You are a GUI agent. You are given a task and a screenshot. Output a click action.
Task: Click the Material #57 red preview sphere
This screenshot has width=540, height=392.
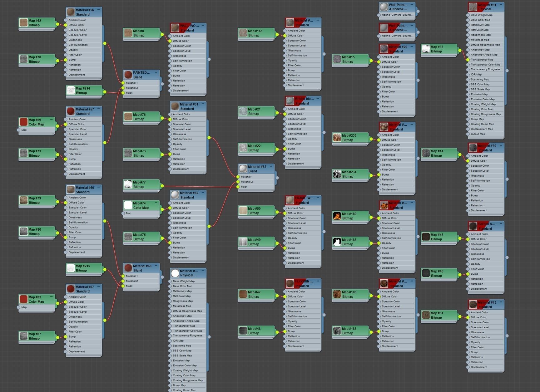tap(71, 111)
